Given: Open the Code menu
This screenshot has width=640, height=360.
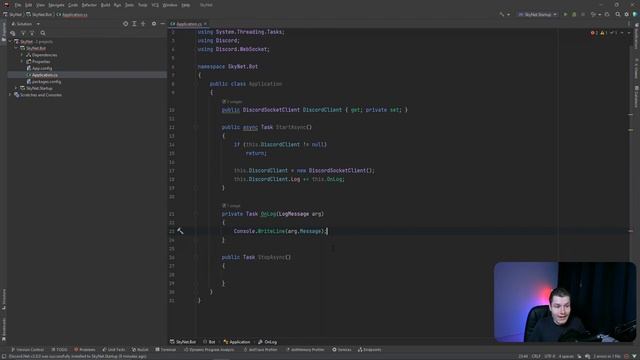Looking at the screenshot, I should [73, 5].
